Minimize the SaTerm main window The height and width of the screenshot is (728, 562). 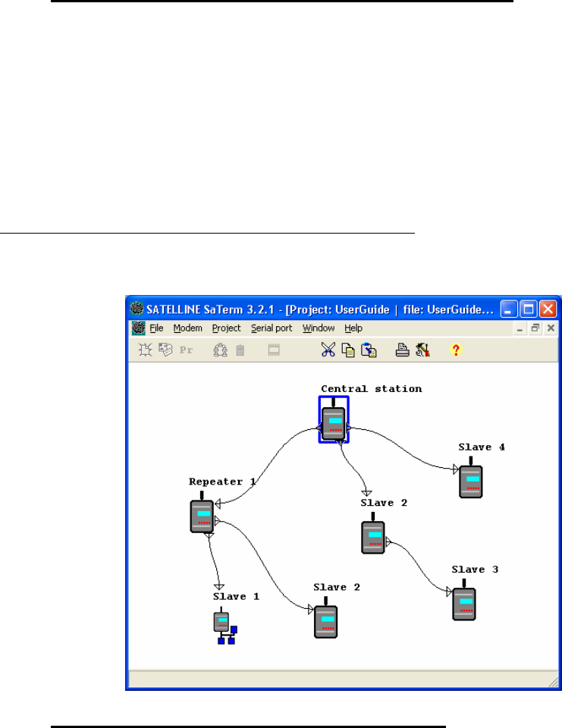click(x=509, y=309)
